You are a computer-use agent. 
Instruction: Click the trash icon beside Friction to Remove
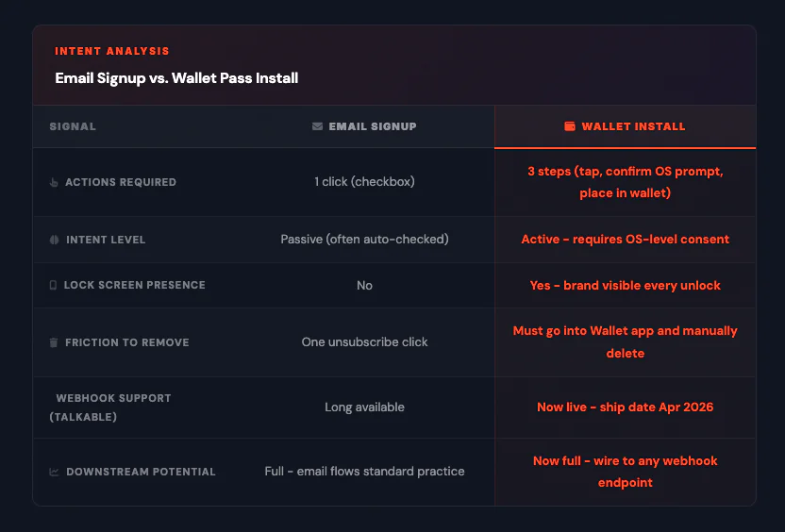click(x=54, y=342)
